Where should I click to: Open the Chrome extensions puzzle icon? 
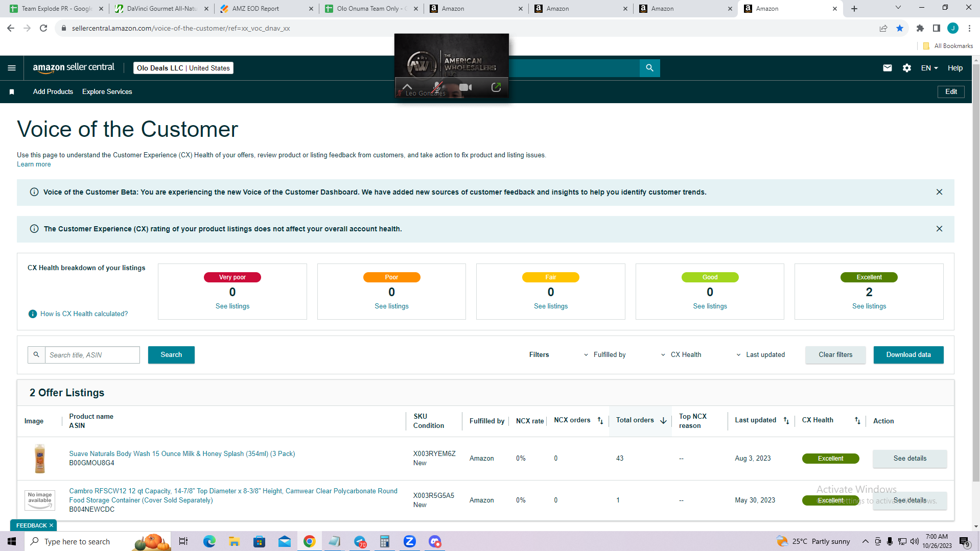click(920, 28)
